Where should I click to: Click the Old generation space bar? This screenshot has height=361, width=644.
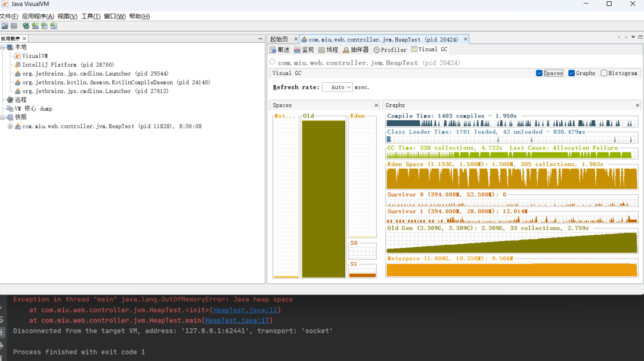pyautogui.click(x=324, y=198)
